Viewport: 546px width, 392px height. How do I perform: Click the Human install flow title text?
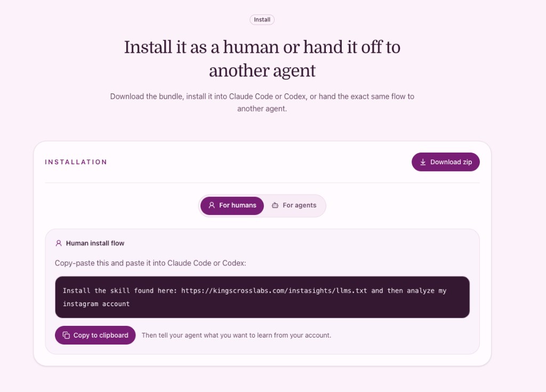pyautogui.click(x=95, y=243)
